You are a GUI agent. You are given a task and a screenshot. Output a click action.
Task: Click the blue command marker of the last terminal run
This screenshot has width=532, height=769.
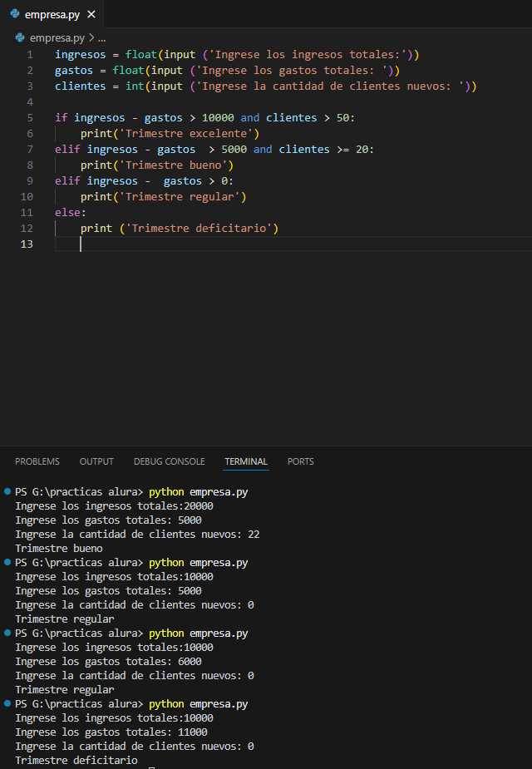coord(7,703)
